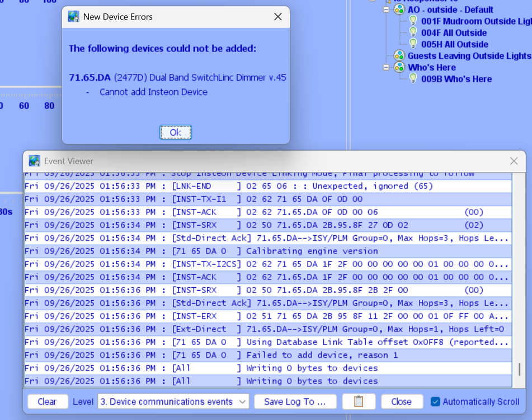Select the 004F All Outside bulb icon
The height and width of the screenshot is (420, 532).
click(x=413, y=32)
